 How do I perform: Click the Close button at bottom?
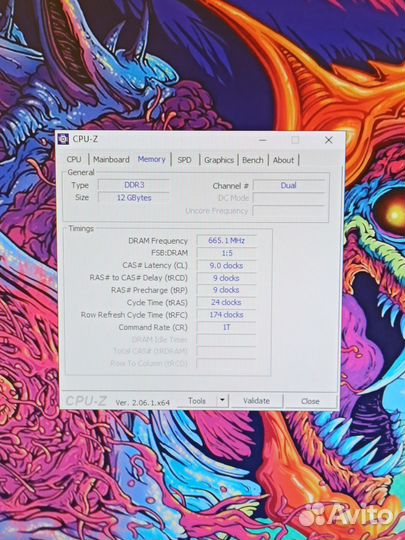[310, 401]
